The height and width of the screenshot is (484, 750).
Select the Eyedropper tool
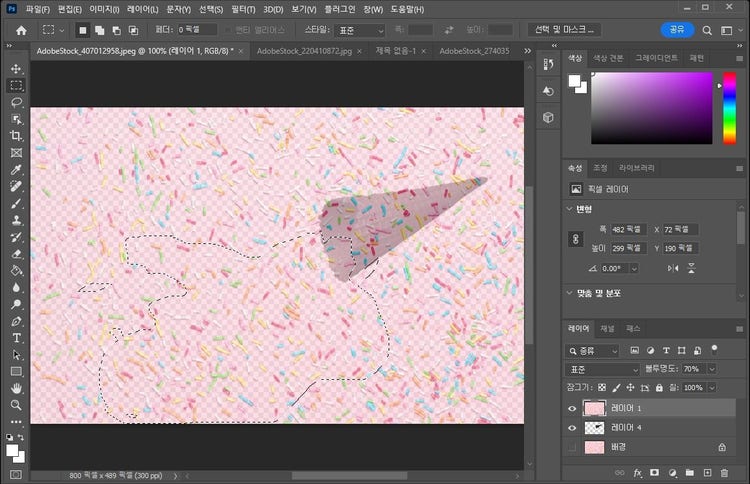pyautogui.click(x=16, y=169)
